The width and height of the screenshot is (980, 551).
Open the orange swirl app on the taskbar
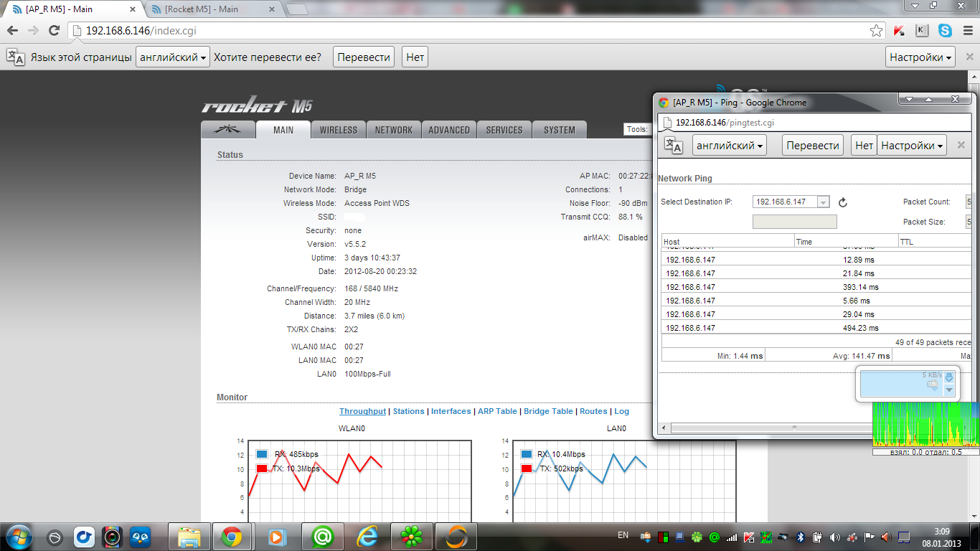(456, 536)
